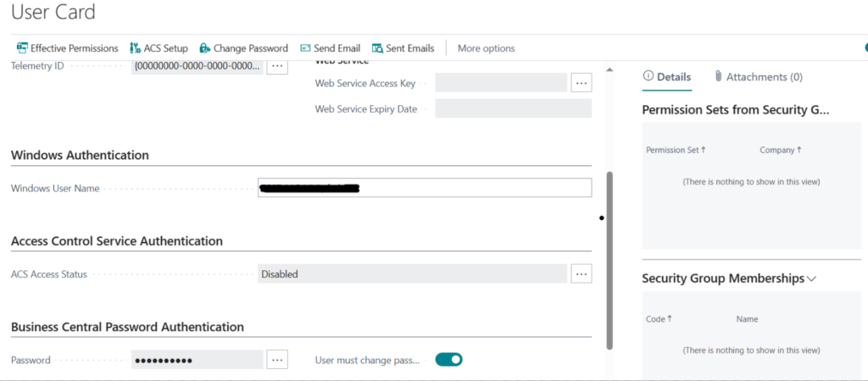Click the Details info icon
Screen dimensions: 868x381
[x=648, y=76]
